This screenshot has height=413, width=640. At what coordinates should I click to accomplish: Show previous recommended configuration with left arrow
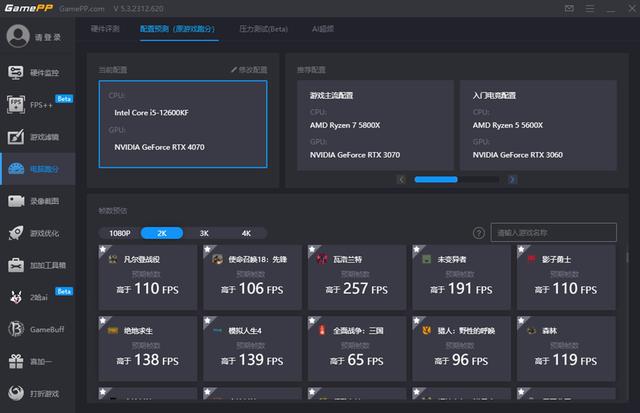pos(401,180)
